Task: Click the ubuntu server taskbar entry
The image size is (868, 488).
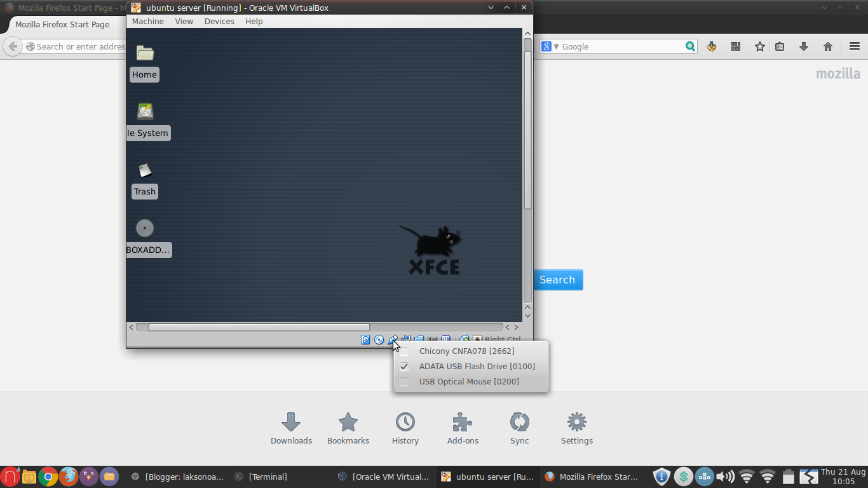Action: tap(488, 477)
